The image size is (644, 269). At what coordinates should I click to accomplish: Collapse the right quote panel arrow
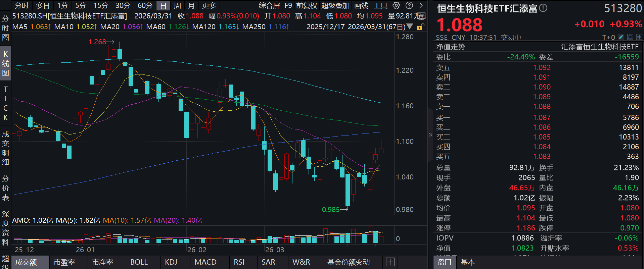coord(430,135)
